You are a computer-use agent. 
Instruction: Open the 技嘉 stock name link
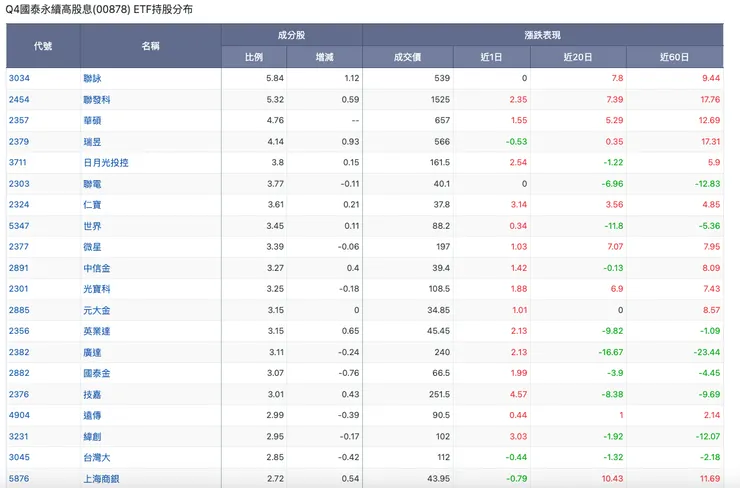pyautogui.click(x=92, y=394)
